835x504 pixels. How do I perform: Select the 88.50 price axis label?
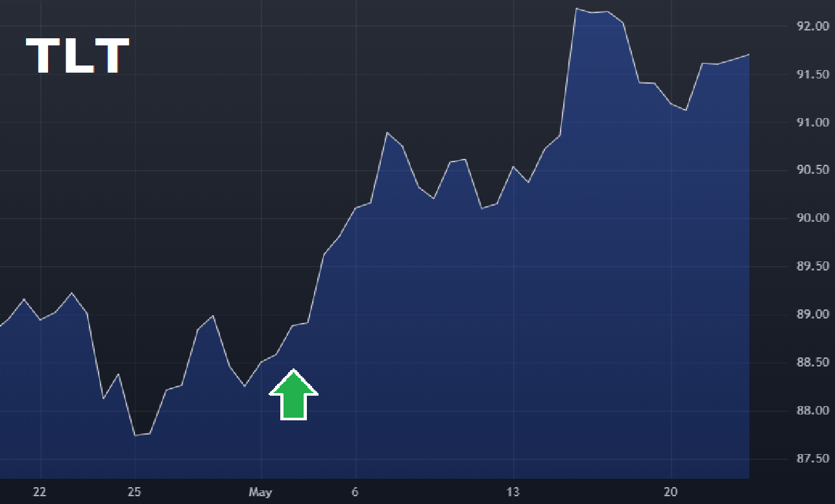[813, 363]
